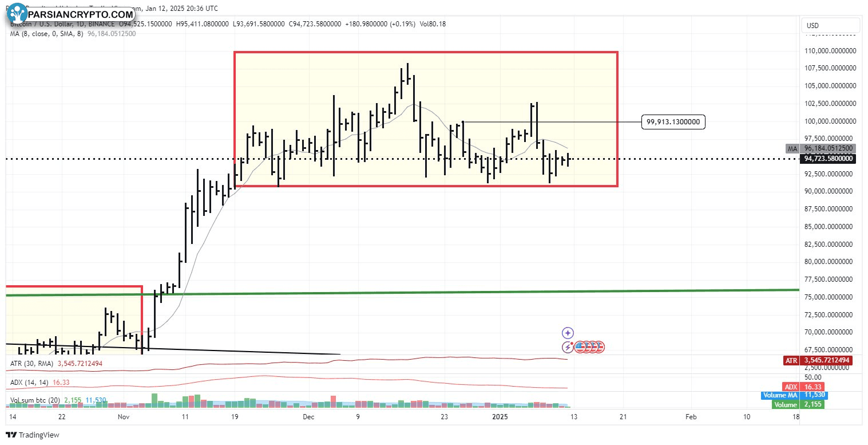868x445 pixels.
Task: Click the 18 date label on time axis
Action: [796, 417]
